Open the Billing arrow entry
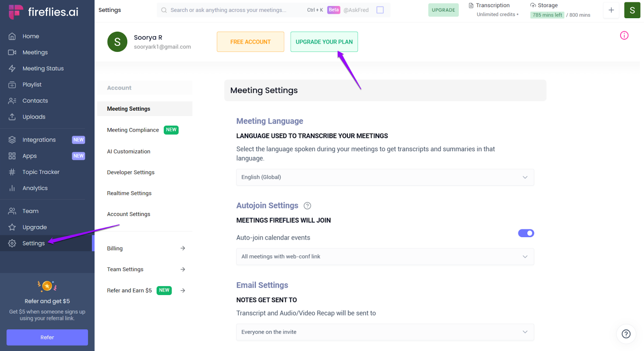This screenshot has width=644, height=351. (x=146, y=248)
